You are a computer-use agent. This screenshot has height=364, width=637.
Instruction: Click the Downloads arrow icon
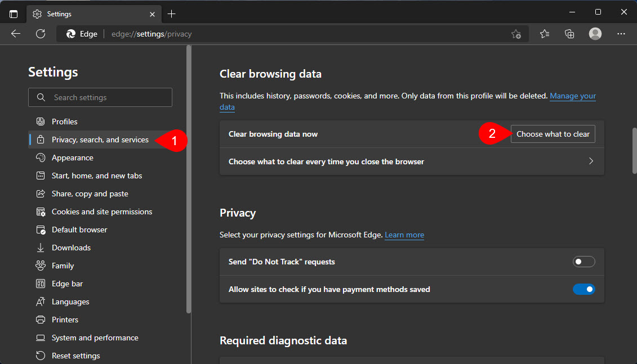tap(41, 248)
